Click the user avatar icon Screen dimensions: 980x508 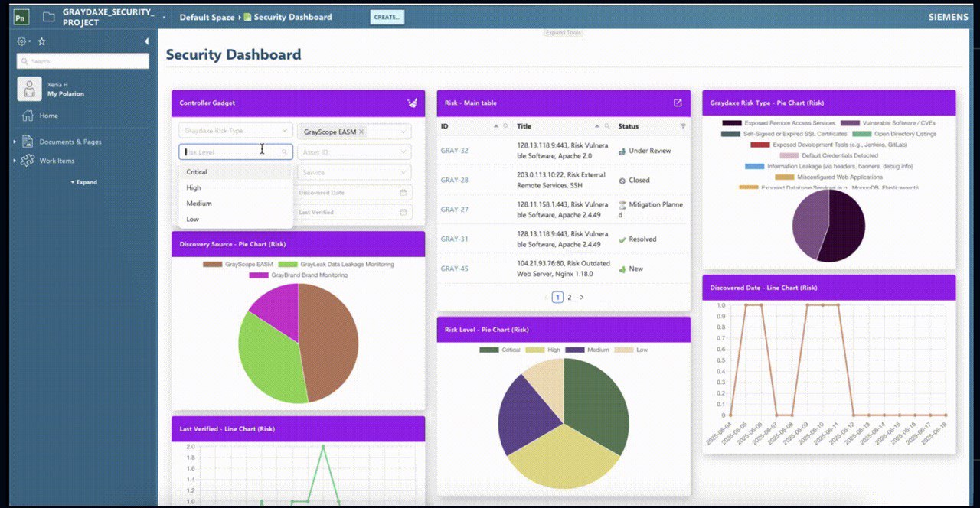point(29,89)
